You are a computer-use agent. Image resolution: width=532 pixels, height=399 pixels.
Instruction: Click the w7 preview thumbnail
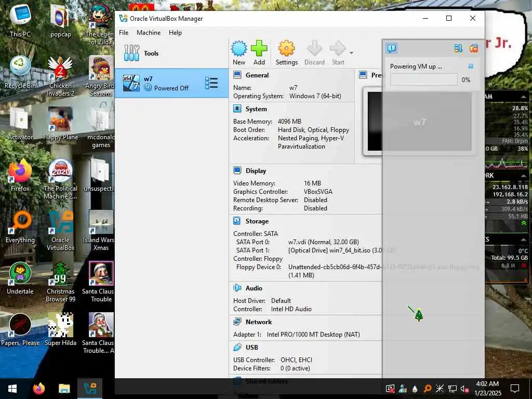[419, 122]
